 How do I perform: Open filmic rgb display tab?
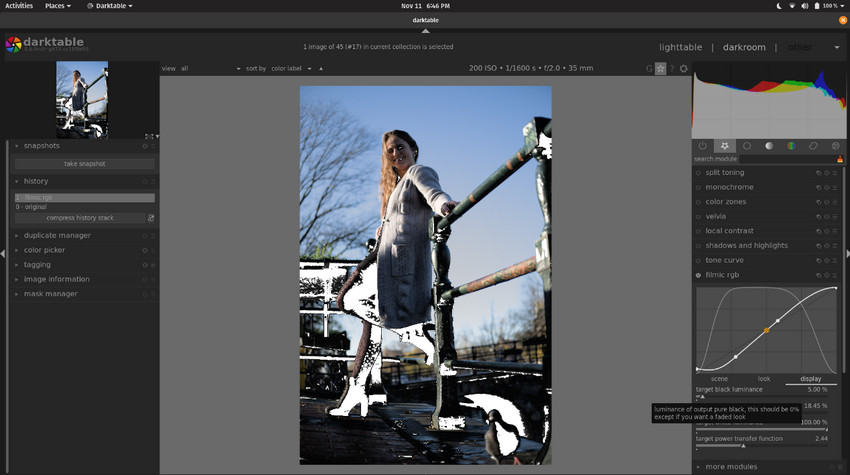coord(810,379)
